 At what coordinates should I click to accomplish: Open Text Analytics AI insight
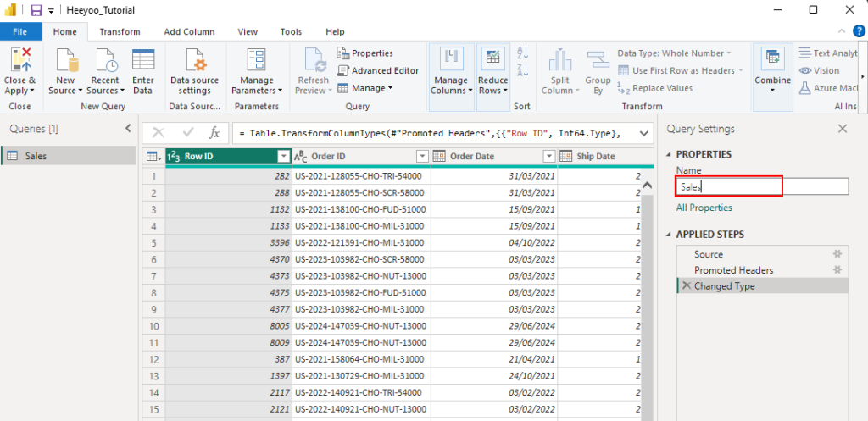[827, 53]
